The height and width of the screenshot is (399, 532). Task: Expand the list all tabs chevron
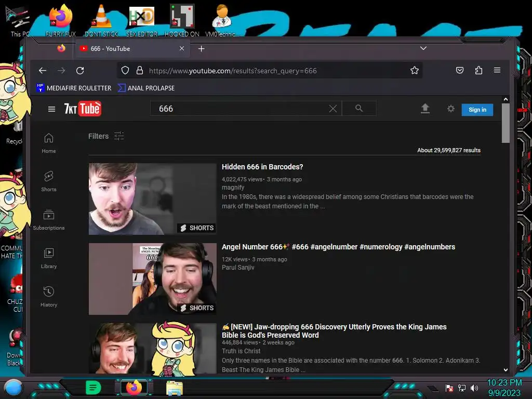pos(423,48)
